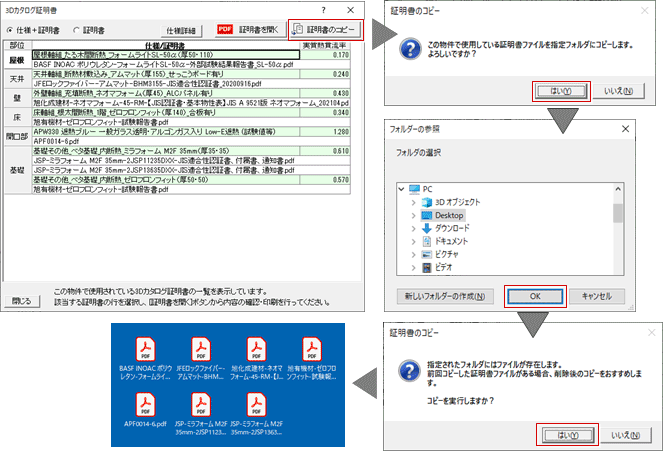Image resolution: width=663 pixels, height=451 pixels.
Task: Select the 旭化成建材-ネオマフォーム PDF file icon
Action: (256, 349)
